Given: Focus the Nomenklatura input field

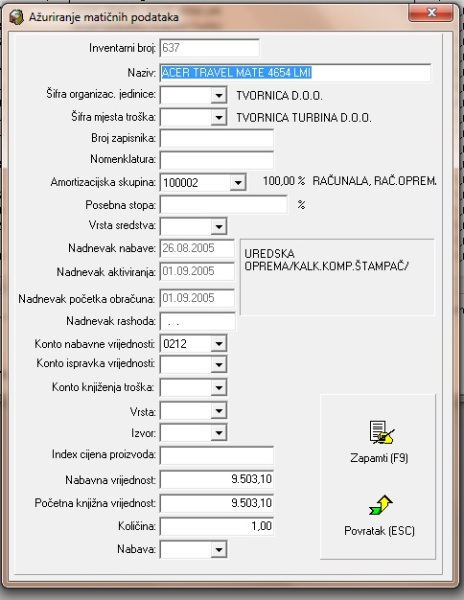Looking at the screenshot, I should click(x=217, y=160).
